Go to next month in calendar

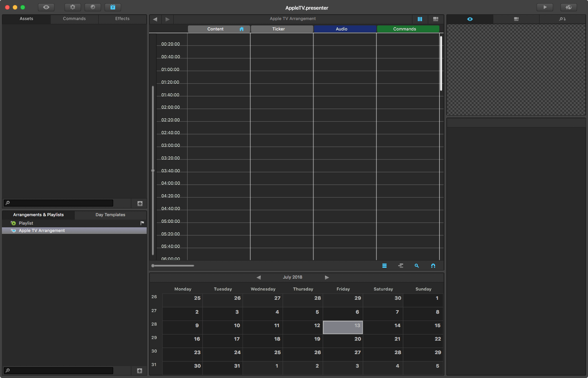327,277
